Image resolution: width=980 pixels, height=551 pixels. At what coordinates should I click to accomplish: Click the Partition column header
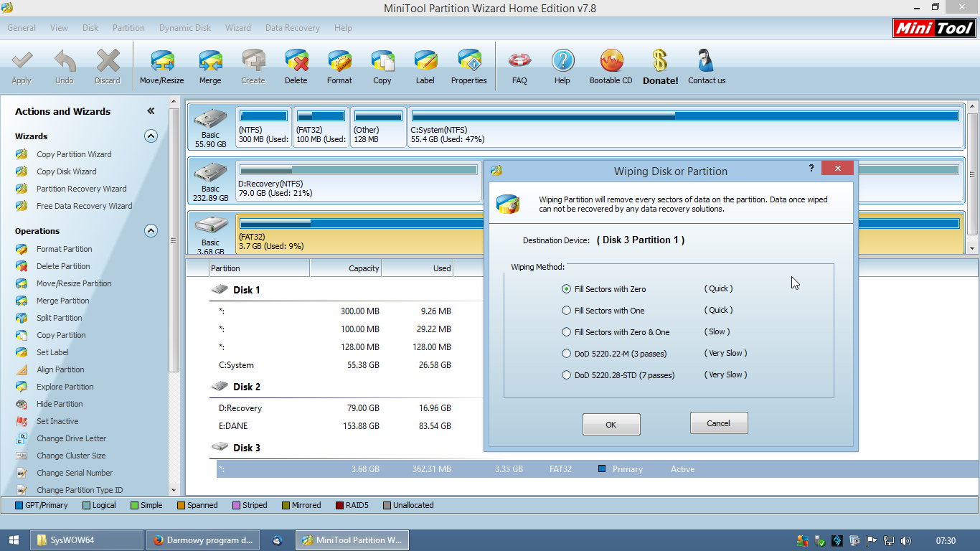click(259, 268)
